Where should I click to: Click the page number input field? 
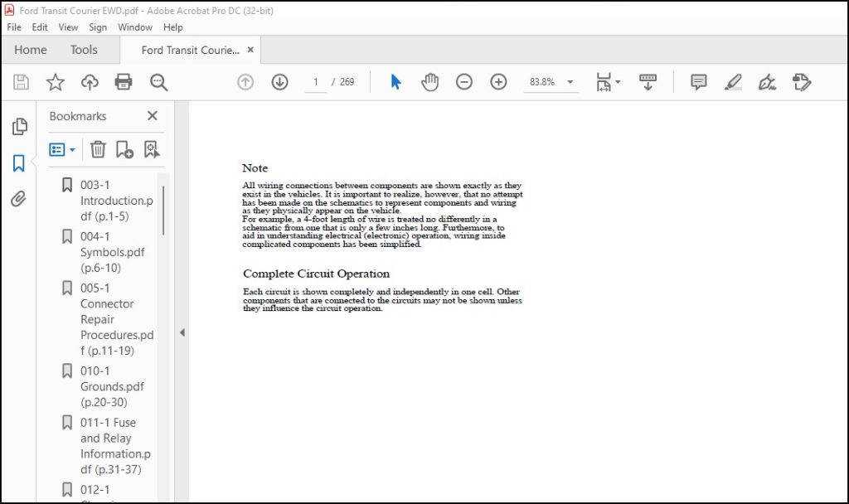316,82
